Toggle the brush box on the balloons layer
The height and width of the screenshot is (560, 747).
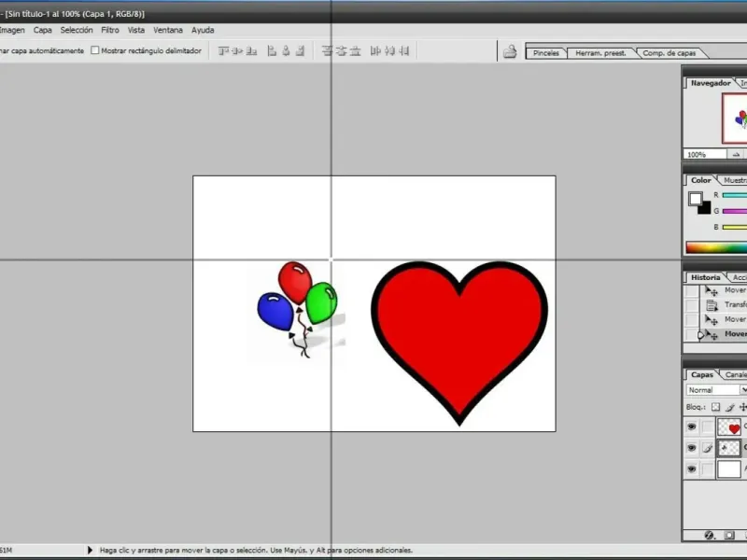pos(708,448)
